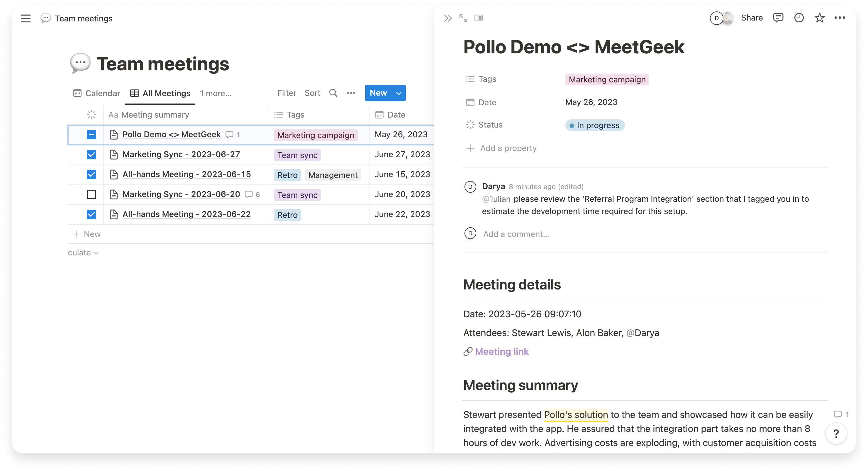Expand Pollo Demo page to full screen
The image size is (868, 471).
(x=463, y=18)
